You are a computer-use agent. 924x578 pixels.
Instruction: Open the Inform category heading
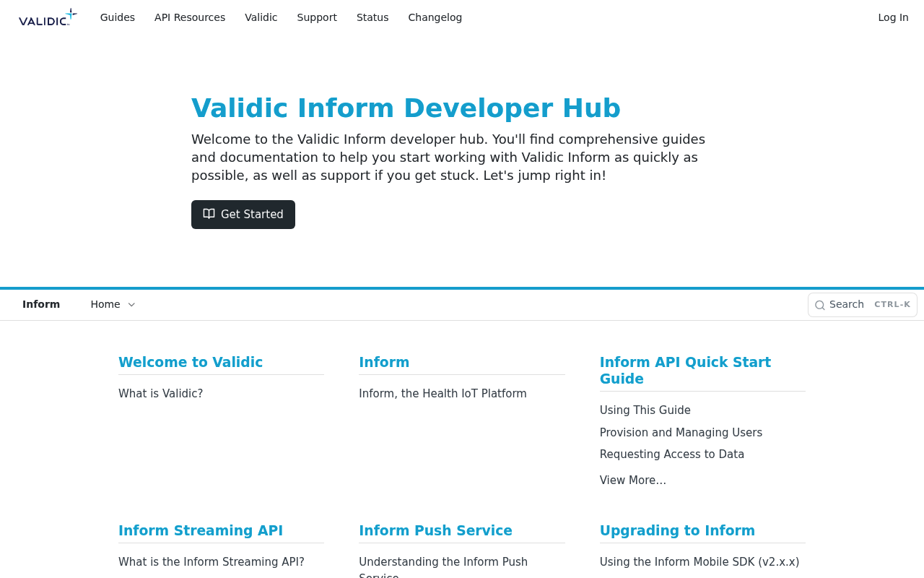pyautogui.click(x=384, y=363)
